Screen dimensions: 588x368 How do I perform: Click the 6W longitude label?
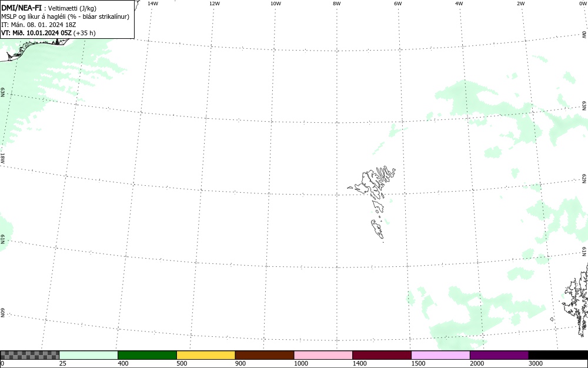398,4
